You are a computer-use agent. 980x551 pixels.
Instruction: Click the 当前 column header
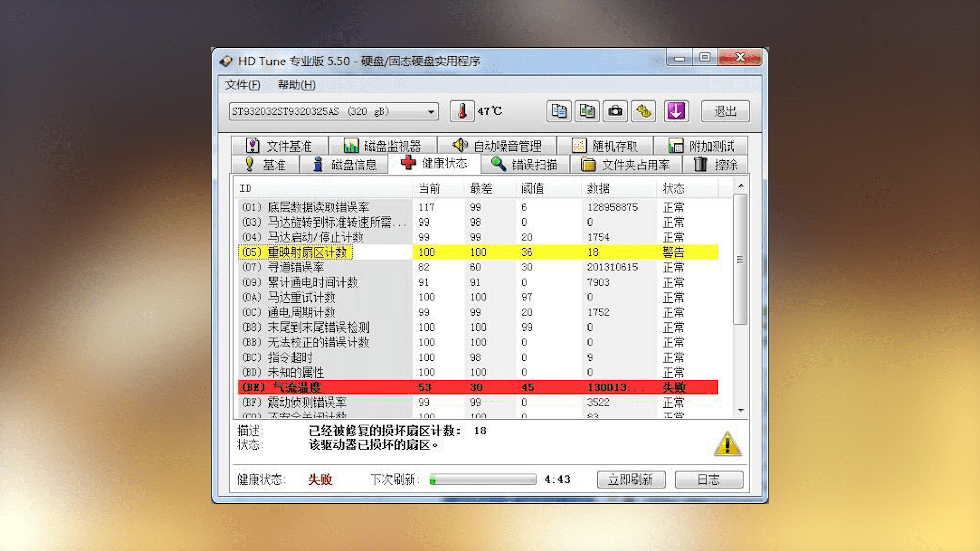tap(438, 188)
